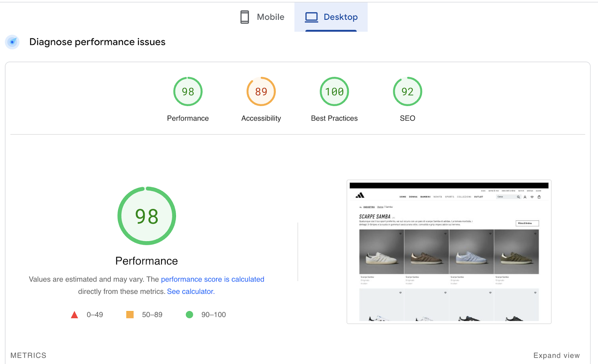Click the green circle 90–100 legend icon
598x364 pixels.
(189, 315)
